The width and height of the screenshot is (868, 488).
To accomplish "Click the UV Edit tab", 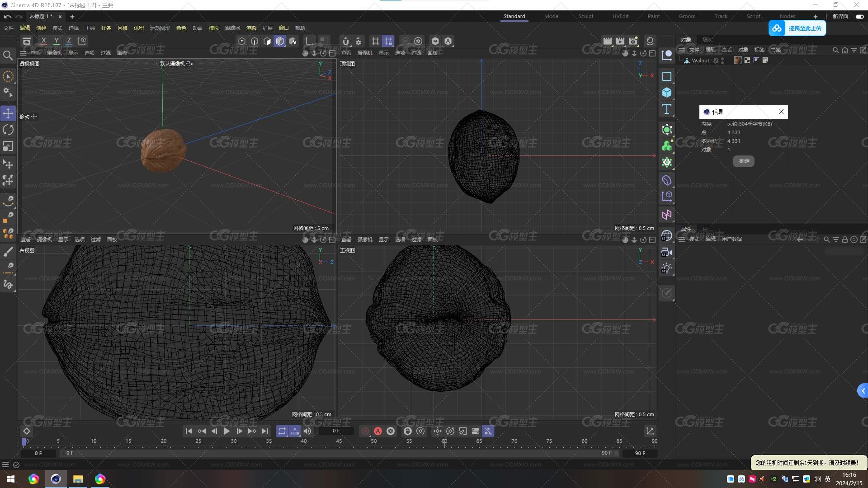I will click(619, 16).
